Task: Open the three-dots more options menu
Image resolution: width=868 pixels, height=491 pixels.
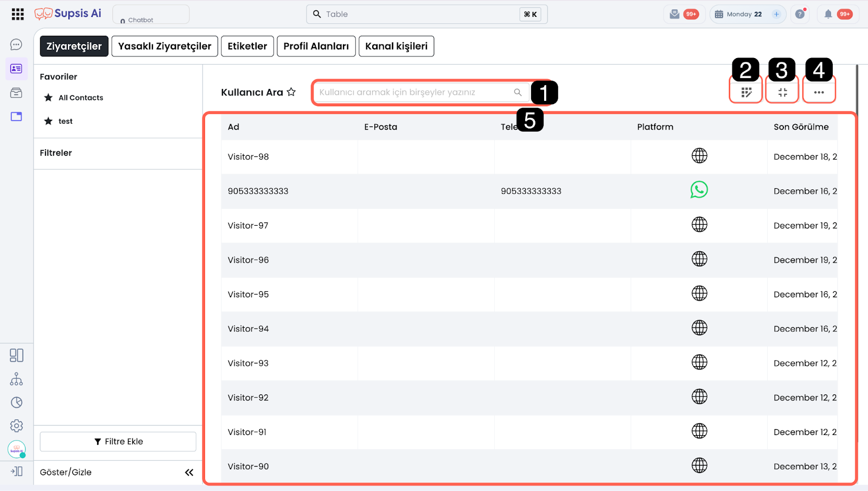Action: [x=819, y=92]
